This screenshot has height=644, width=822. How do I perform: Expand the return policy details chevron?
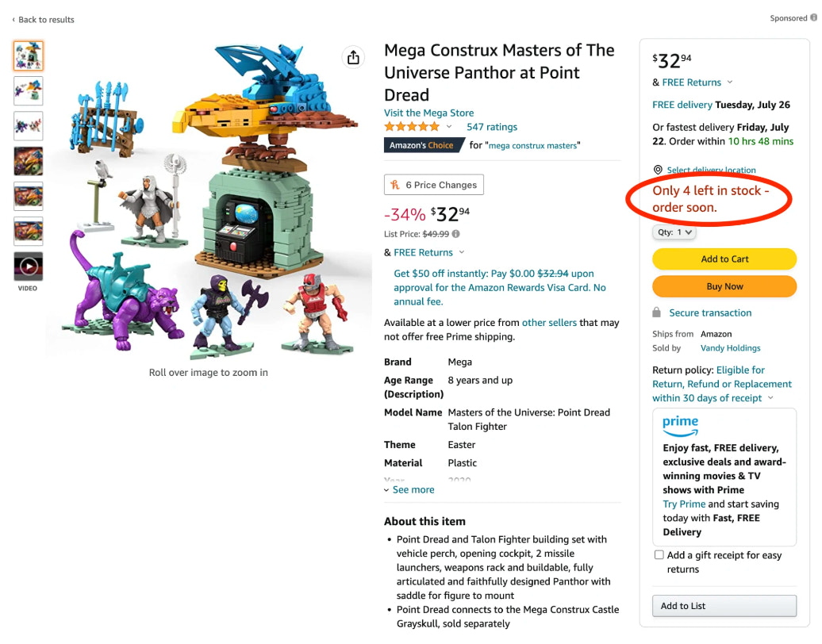770,398
